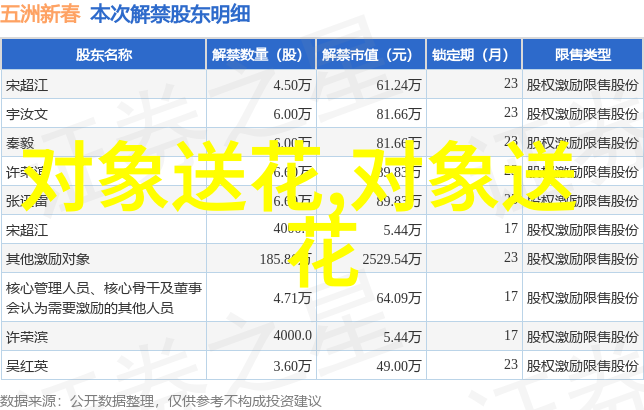Click 股权激励限售股份 in the 秦毅 row

[583, 143]
